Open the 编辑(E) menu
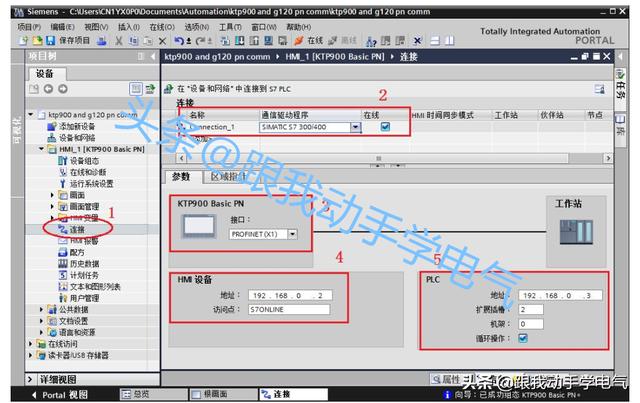Screen dimensions: 640x403 [x=62, y=27]
